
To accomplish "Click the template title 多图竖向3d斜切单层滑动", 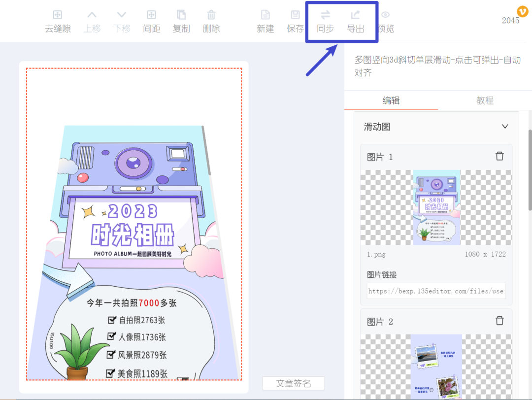I will 437,66.
